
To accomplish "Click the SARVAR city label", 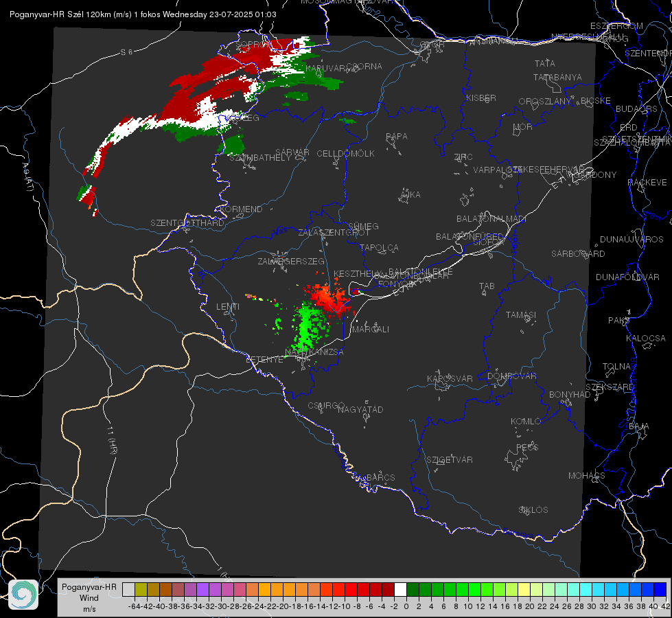I will point(292,152).
